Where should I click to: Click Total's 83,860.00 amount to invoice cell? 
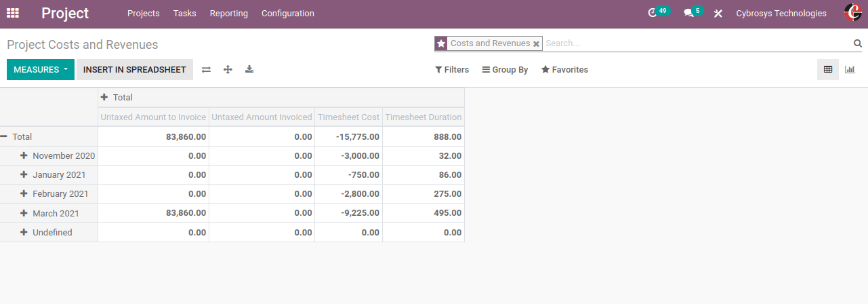pos(153,136)
